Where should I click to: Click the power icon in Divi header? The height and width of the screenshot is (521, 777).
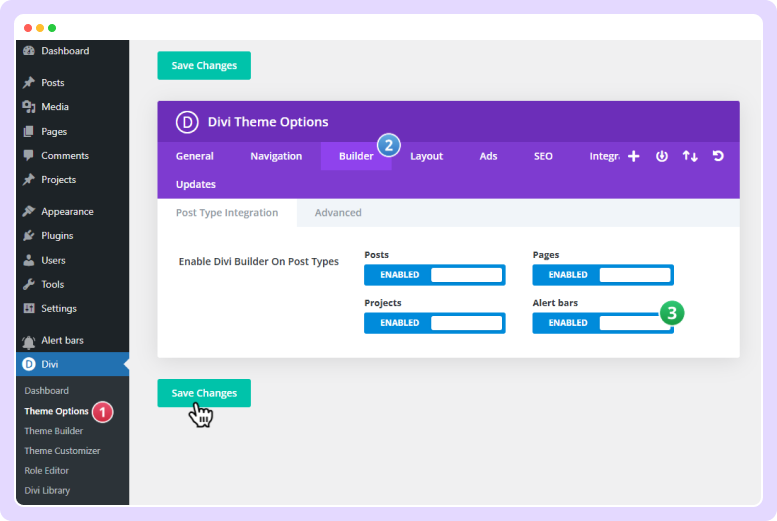[x=661, y=157]
